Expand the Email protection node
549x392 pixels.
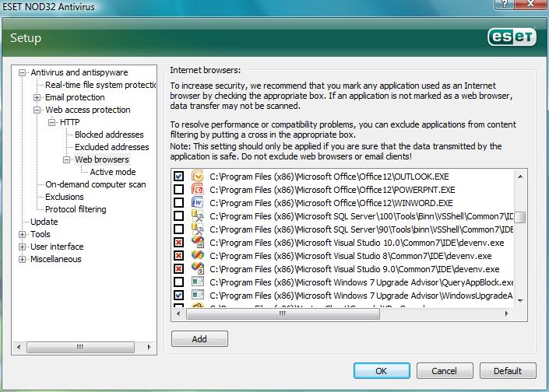(37, 97)
